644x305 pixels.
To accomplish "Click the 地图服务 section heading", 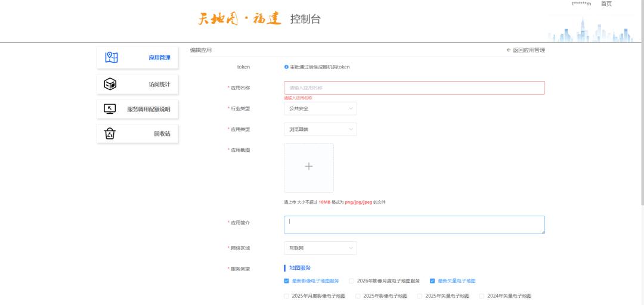I will 300,267.
